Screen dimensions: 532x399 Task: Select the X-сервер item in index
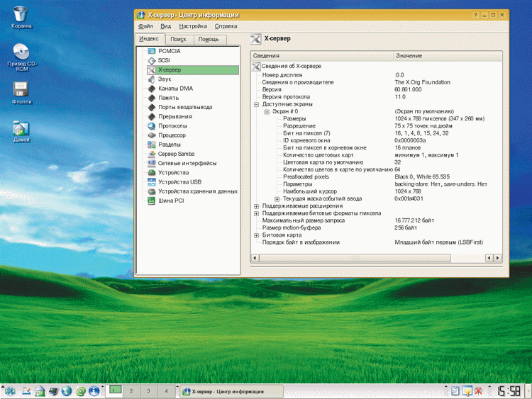coord(193,70)
